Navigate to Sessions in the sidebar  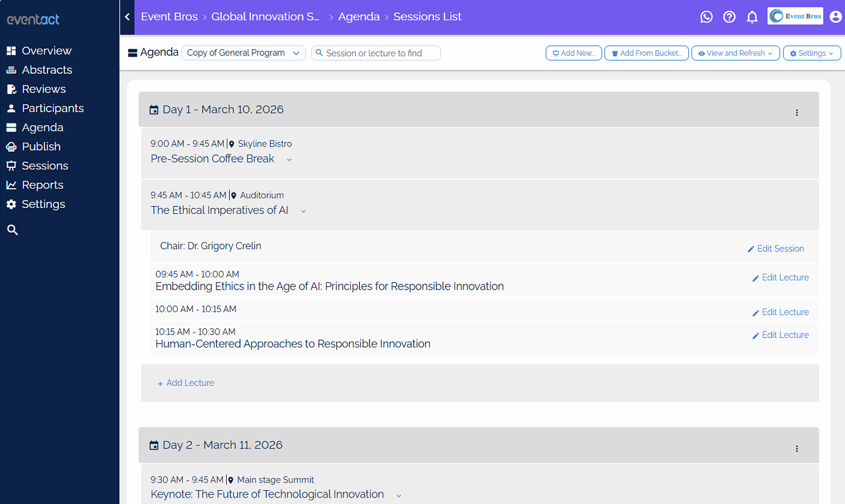[45, 166]
